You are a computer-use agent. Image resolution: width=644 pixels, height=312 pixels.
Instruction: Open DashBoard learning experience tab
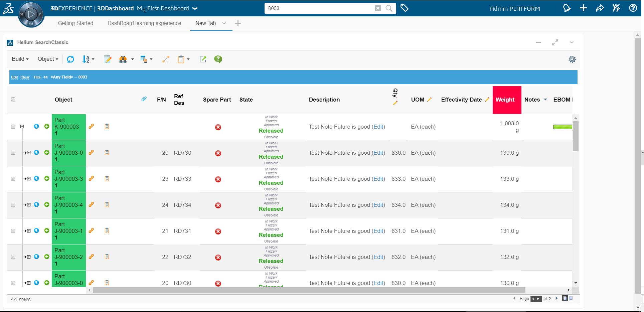pos(144,23)
